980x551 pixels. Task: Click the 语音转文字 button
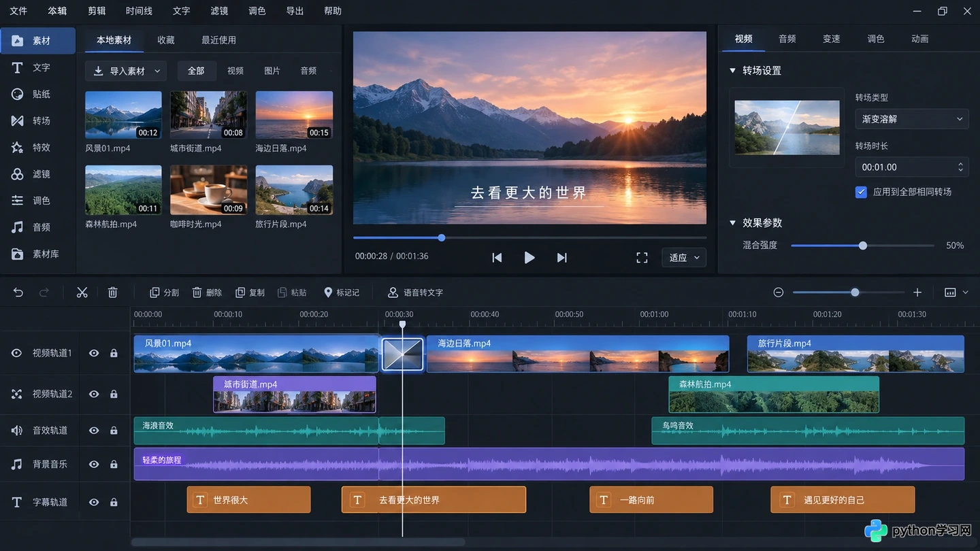point(415,293)
